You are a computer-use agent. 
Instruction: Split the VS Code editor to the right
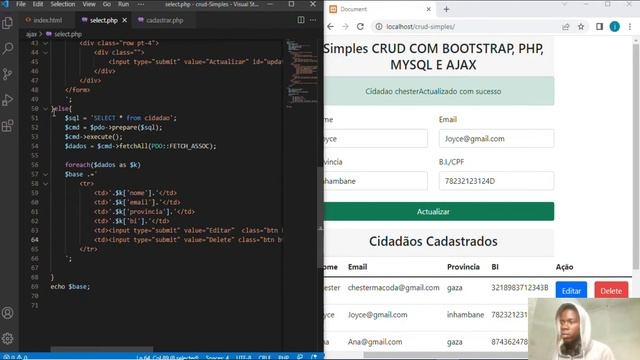point(301,20)
